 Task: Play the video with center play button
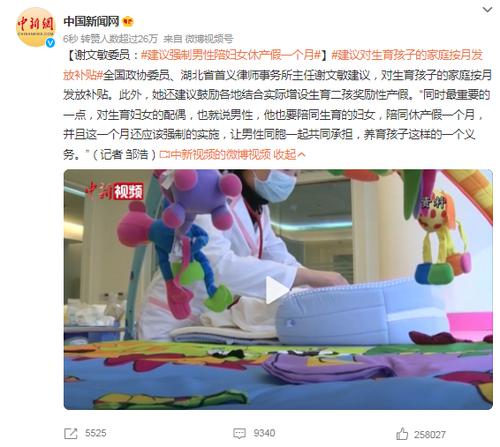coord(278,290)
